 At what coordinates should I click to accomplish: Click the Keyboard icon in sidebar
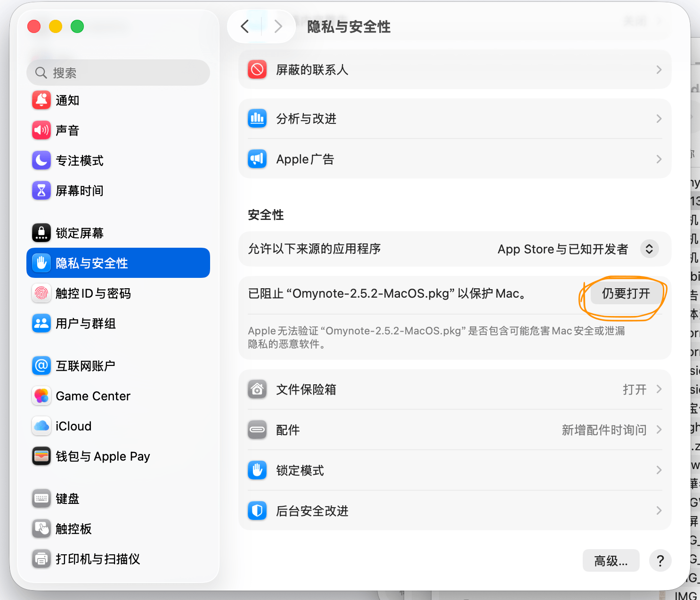point(41,499)
